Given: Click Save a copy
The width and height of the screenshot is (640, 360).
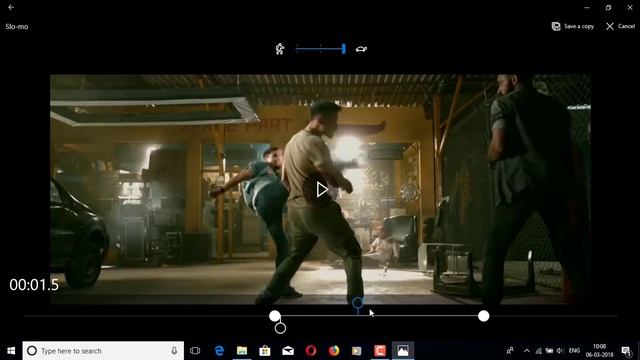Looking at the screenshot, I should click(x=573, y=26).
